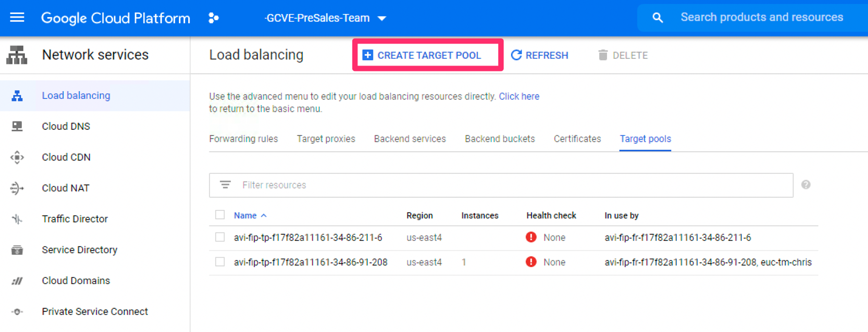Click the Cloud NAT sidebar icon
Screen dimensions: 868x332
coord(17,188)
